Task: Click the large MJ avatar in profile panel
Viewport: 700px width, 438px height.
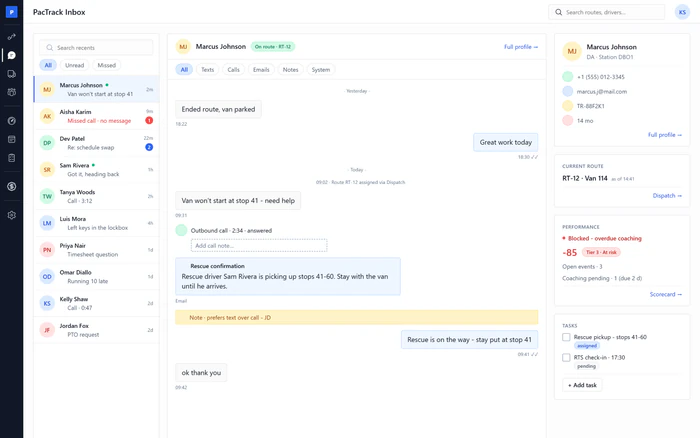Action: tap(572, 51)
